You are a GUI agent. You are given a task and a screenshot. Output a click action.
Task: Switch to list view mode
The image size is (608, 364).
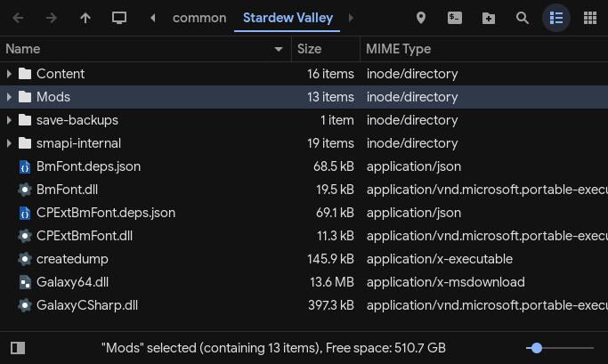[556, 18]
